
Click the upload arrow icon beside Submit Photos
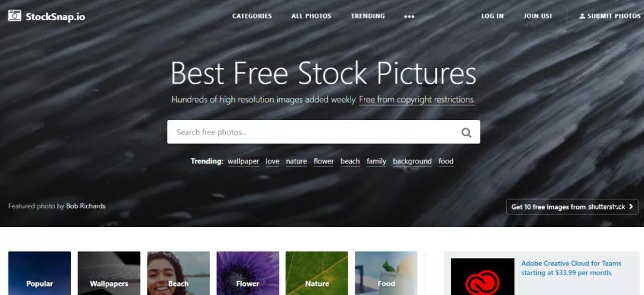tap(582, 16)
